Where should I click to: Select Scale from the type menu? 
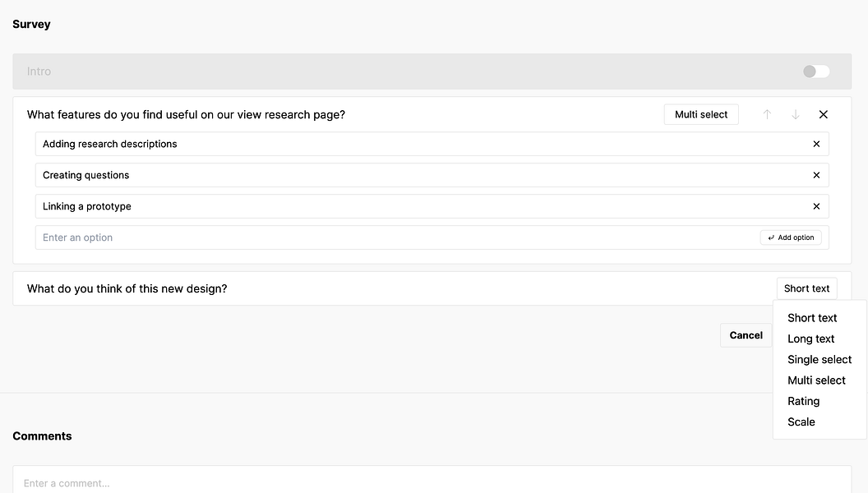(801, 422)
